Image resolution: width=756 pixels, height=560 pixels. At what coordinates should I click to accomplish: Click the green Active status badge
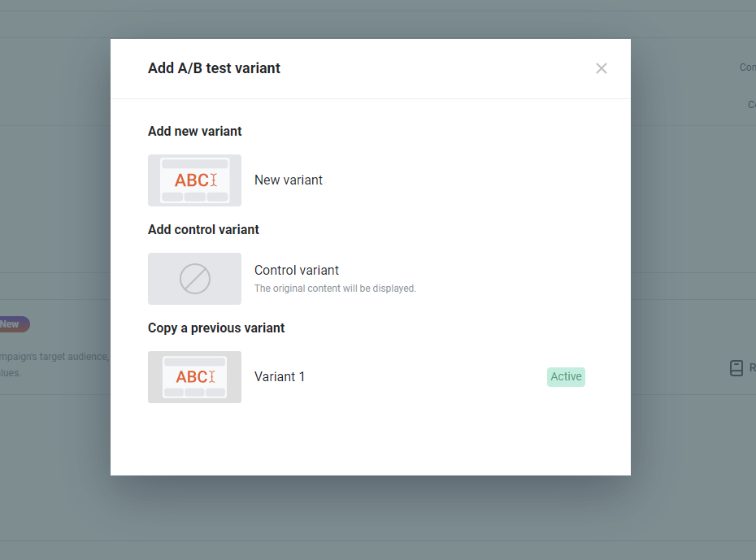tap(566, 377)
